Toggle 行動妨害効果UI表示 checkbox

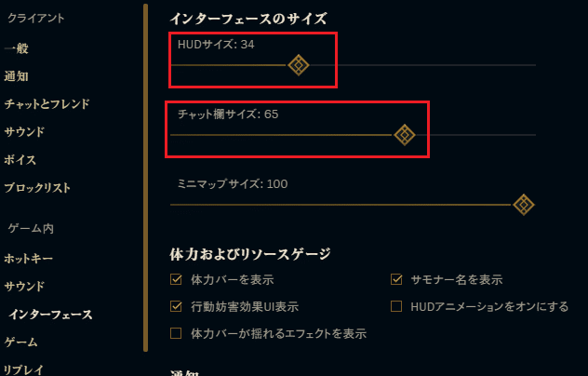pyautogui.click(x=176, y=306)
